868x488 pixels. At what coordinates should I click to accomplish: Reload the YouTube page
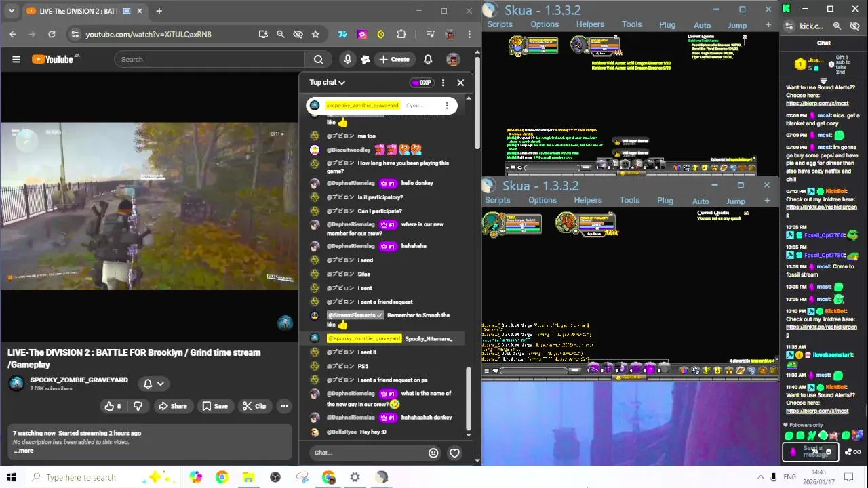52,34
